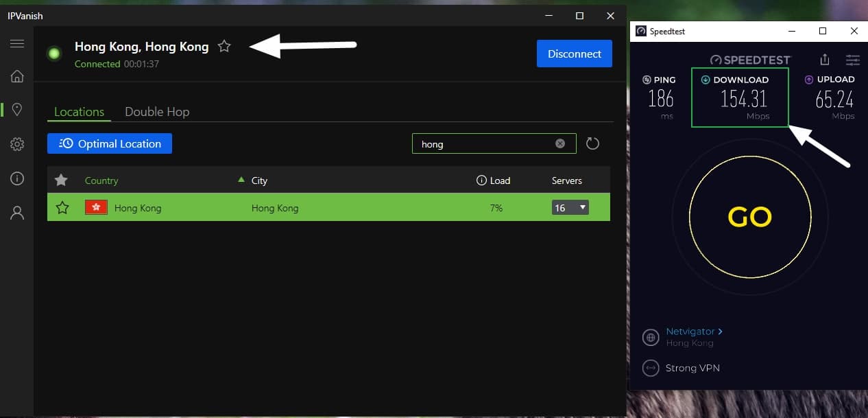The width and height of the screenshot is (868, 418).
Task: Favorite the connected Hong Kong, Hong Kong location
Action: (x=224, y=47)
